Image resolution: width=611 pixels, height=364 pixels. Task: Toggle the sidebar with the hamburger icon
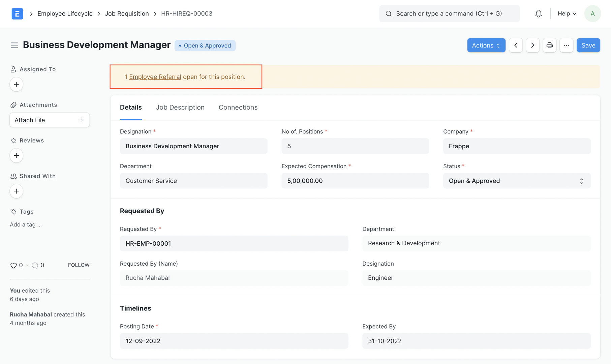click(14, 45)
